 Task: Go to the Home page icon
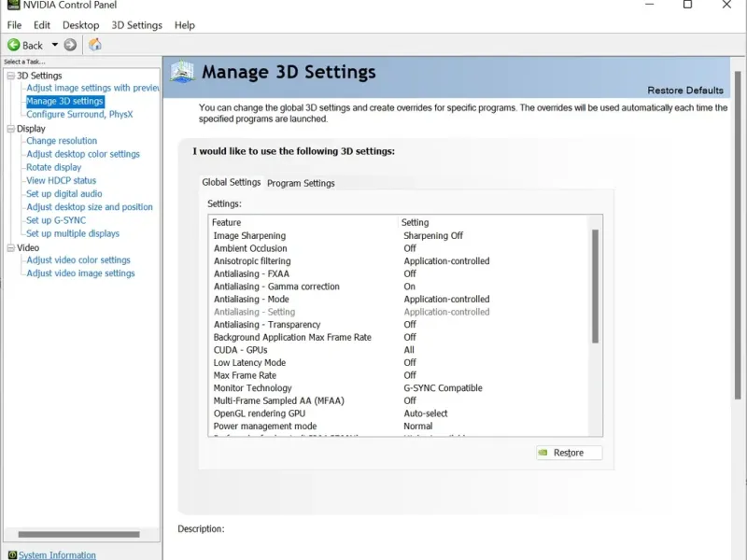[94, 45]
